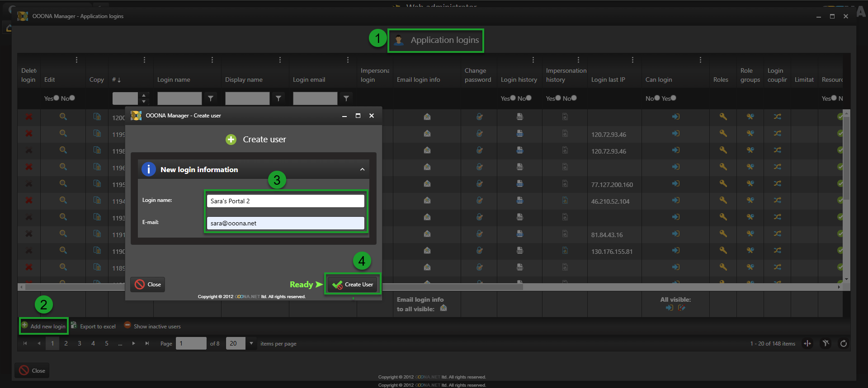
Task: Click the email login info envelope for row 1199
Action: (427, 134)
